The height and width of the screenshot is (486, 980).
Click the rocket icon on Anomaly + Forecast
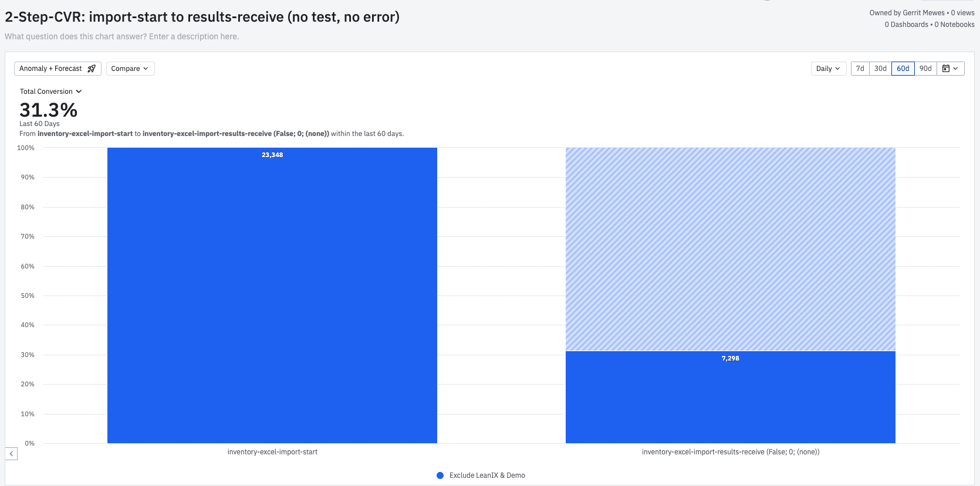(92, 69)
